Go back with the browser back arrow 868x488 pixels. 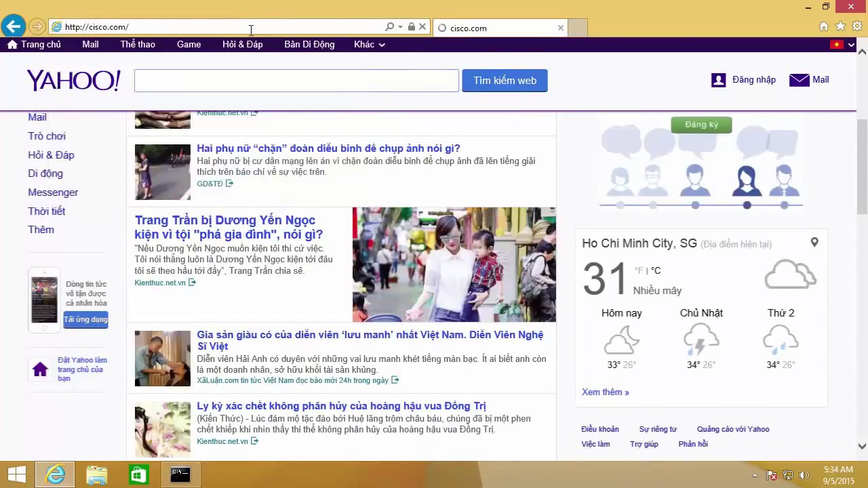coord(13,27)
